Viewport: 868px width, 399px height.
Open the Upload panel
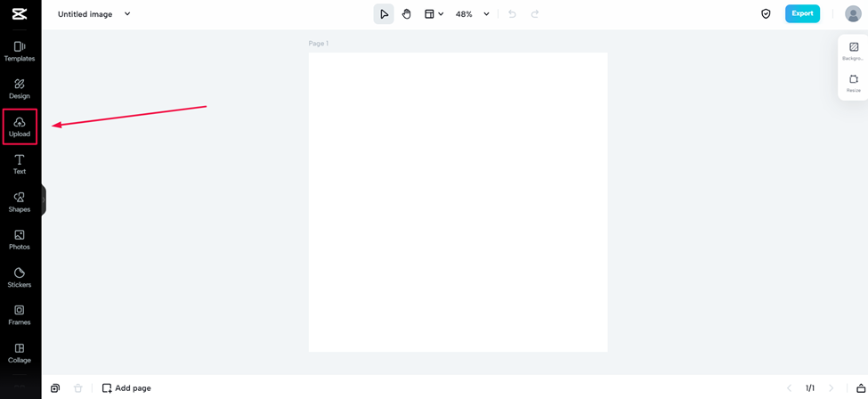point(20,126)
